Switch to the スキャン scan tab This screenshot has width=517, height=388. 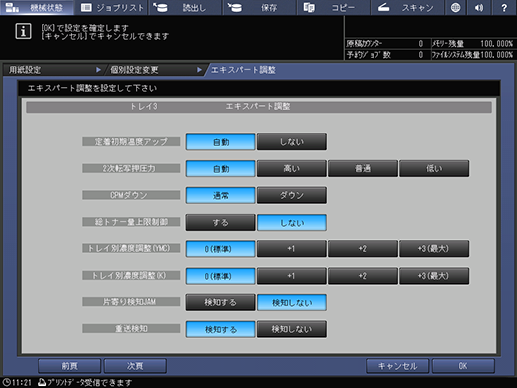pos(407,7)
